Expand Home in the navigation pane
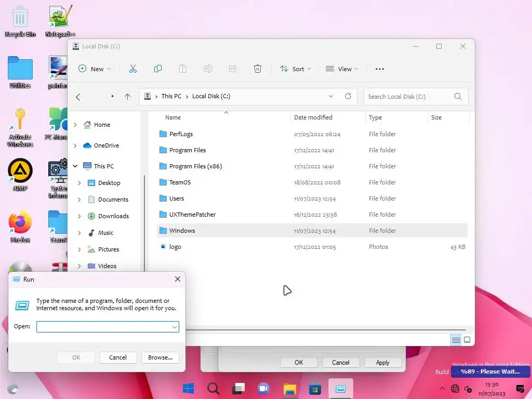This screenshot has width=532, height=399. coord(75,125)
